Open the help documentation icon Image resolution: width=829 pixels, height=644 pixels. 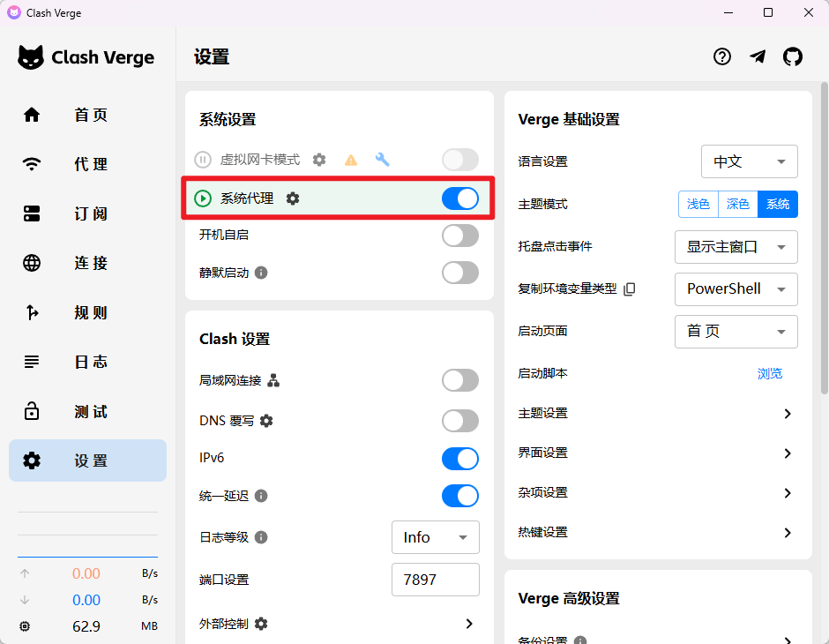tap(721, 56)
